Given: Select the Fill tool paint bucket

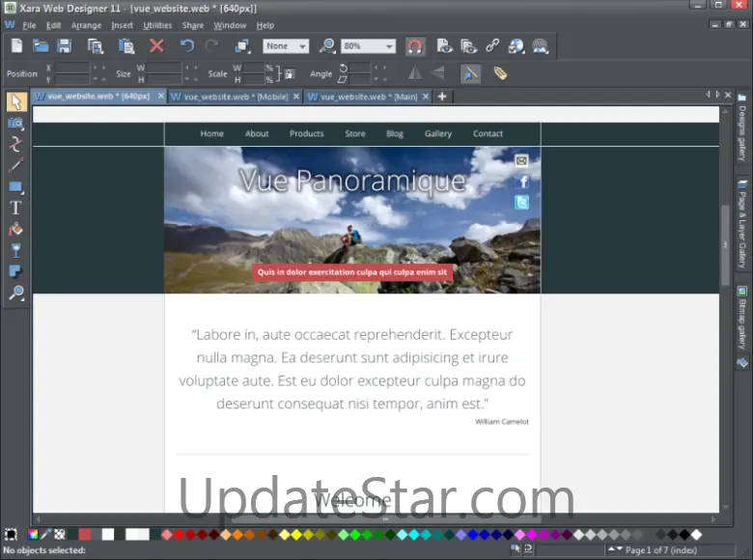Looking at the screenshot, I should click(15, 230).
